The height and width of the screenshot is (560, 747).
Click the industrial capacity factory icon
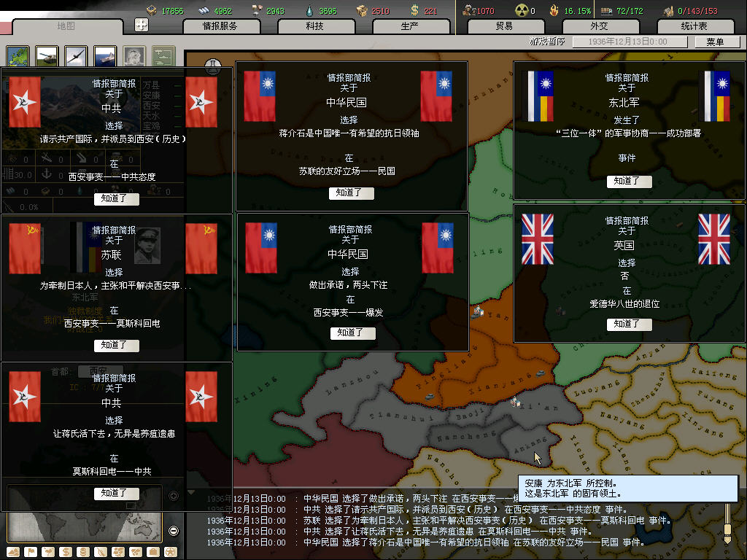tap(669, 10)
